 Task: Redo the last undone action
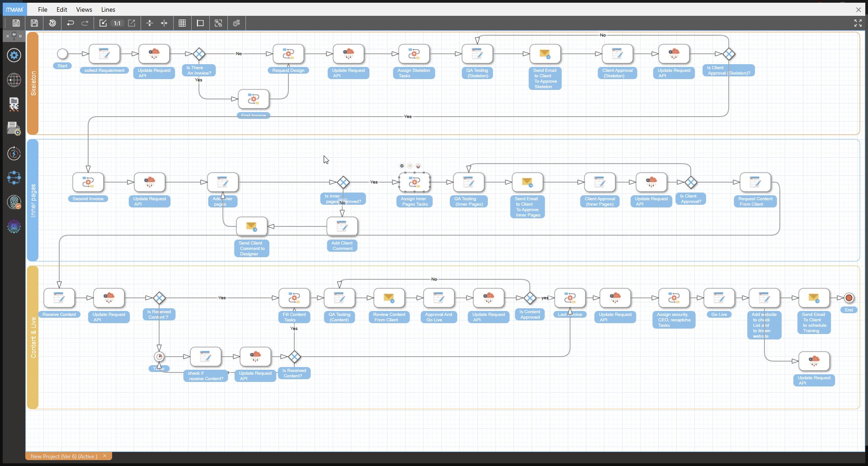click(85, 23)
